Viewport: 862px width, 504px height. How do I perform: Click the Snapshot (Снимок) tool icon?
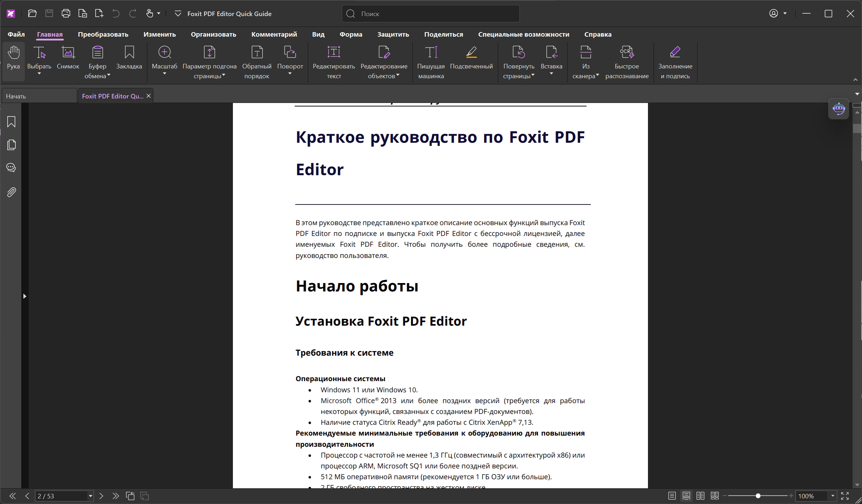[x=68, y=53]
